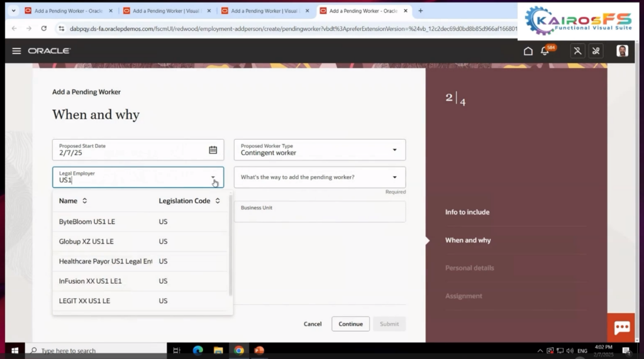Expand the Proposed Worker Type dropdown
The height and width of the screenshot is (359, 644).
click(x=394, y=150)
